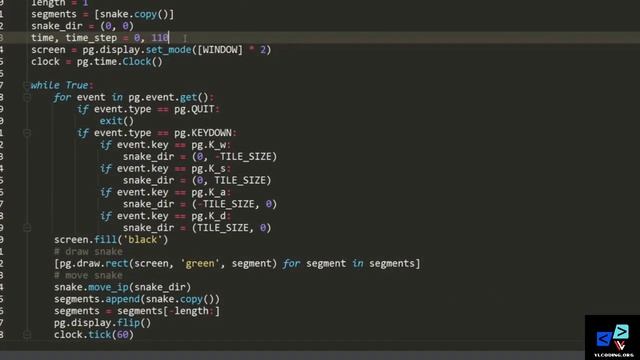The image size is (640, 360).
Task: Click the line 'segments.append(snake.copy())'
Action: 137,299
